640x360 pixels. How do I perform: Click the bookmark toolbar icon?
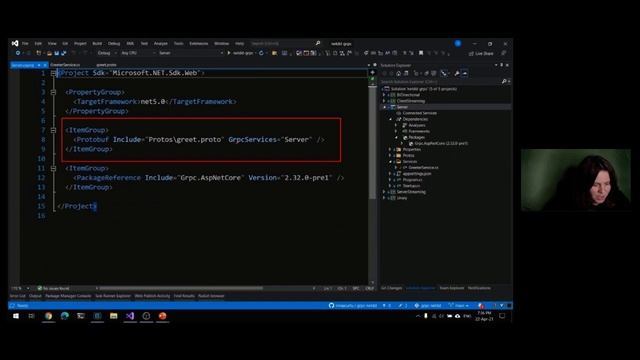click(x=421, y=53)
